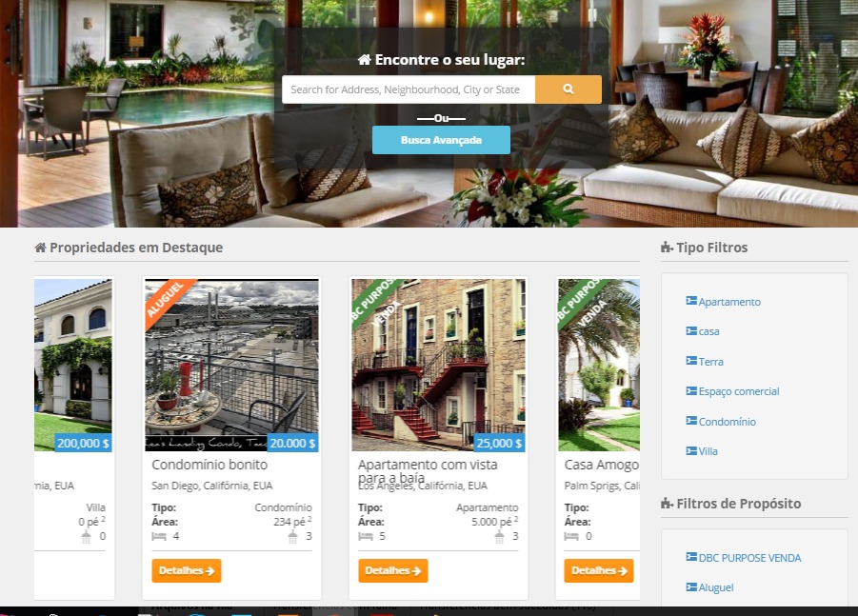Image resolution: width=858 pixels, height=616 pixels.
Task: Open Detalhes for Apartamento com vista para a baía
Action: 393,570
